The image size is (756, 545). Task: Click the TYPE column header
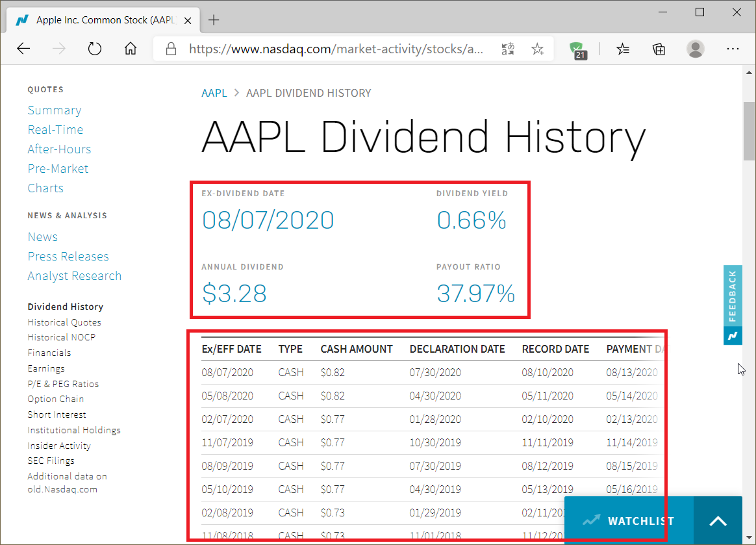(x=290, y=349)
